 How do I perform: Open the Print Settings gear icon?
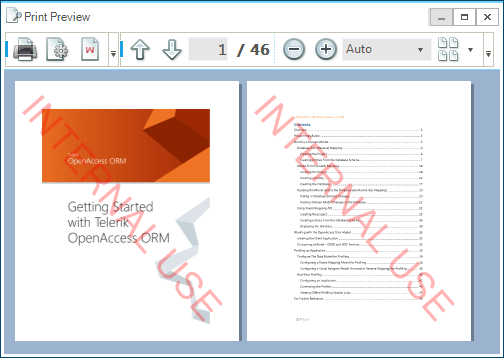(x=57, y=50)
